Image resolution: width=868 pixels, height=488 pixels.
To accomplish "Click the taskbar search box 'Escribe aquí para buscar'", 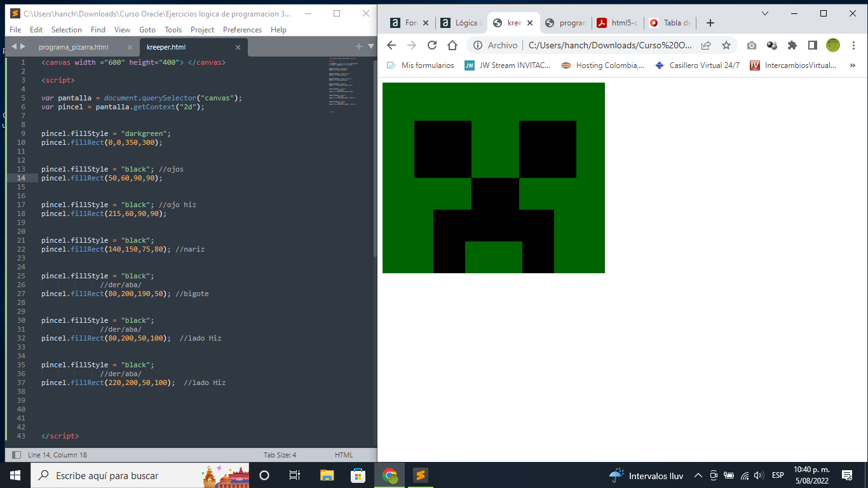I will click(x=140, y=475).
